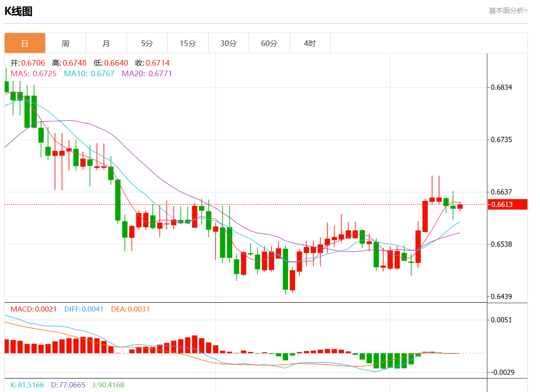
Task: Open the 60分 interval tab
Action: click(269, 43)
